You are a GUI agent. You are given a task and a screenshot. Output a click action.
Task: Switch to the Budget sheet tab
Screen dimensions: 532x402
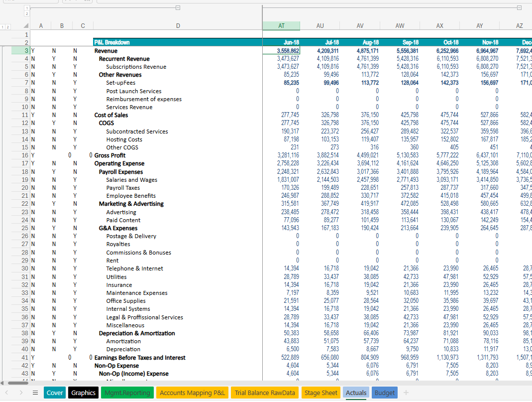click(384, 393)
